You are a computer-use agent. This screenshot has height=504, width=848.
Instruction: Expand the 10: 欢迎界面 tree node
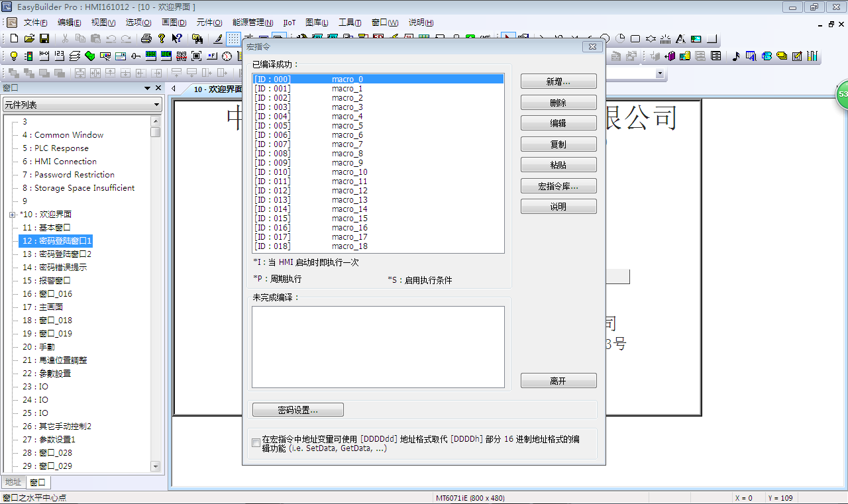[13, 215]
